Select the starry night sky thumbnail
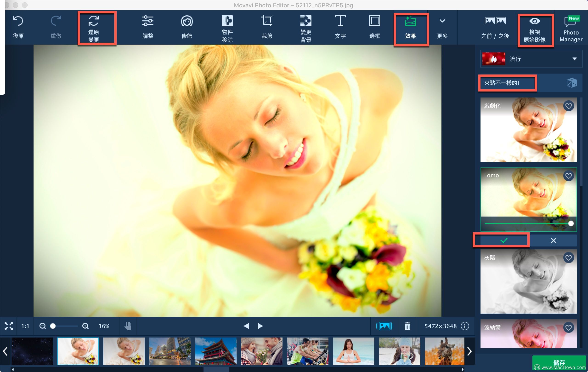This screenshot has height=372, width=588. tap(32, 351)
